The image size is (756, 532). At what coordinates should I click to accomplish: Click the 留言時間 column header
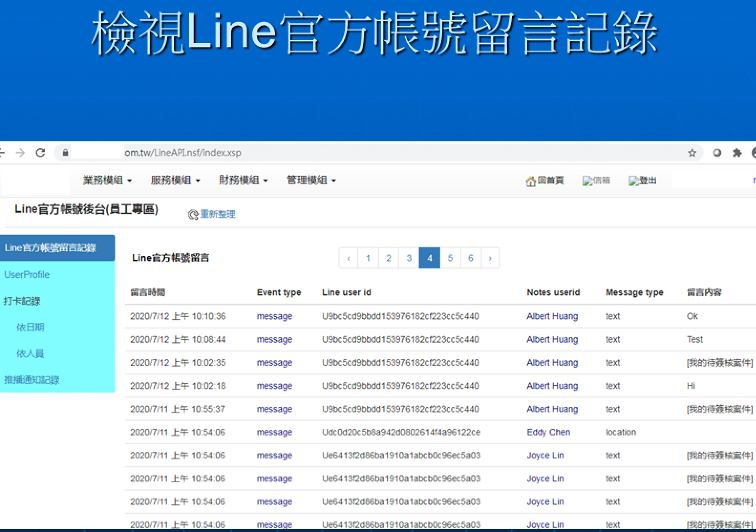click(x=148, y=292)
